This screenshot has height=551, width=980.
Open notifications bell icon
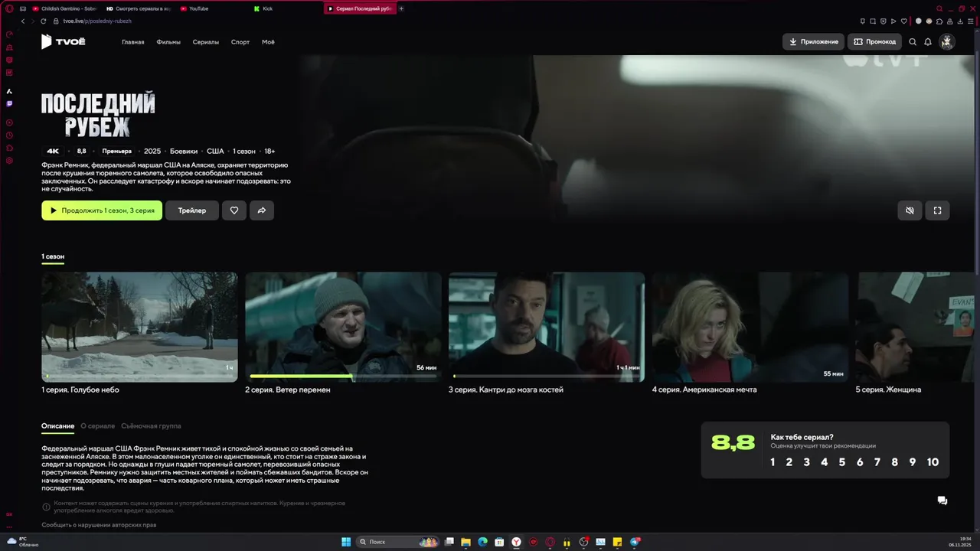[x=928, y=41]
